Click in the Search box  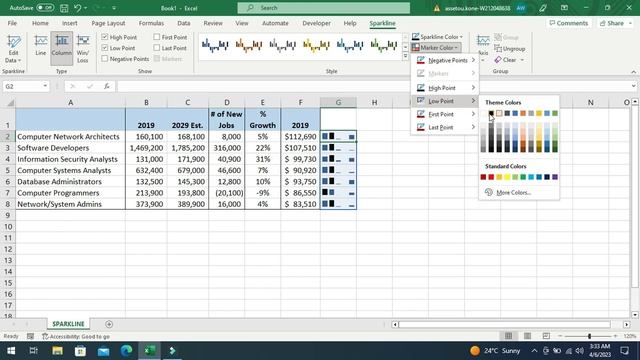[324, 8]
